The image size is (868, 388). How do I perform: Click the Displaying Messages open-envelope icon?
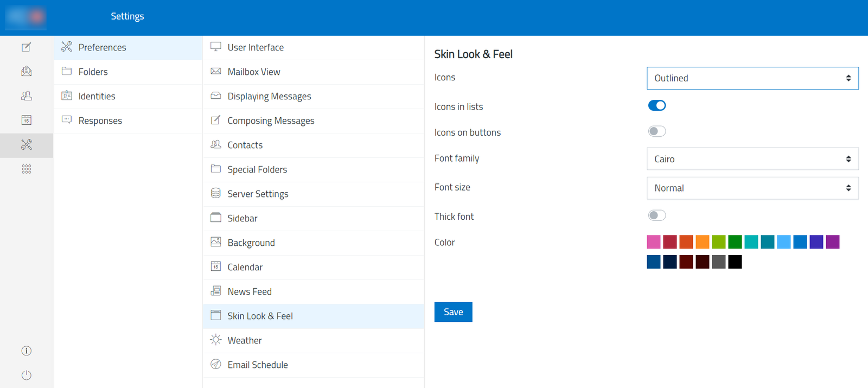click(215, 96)
